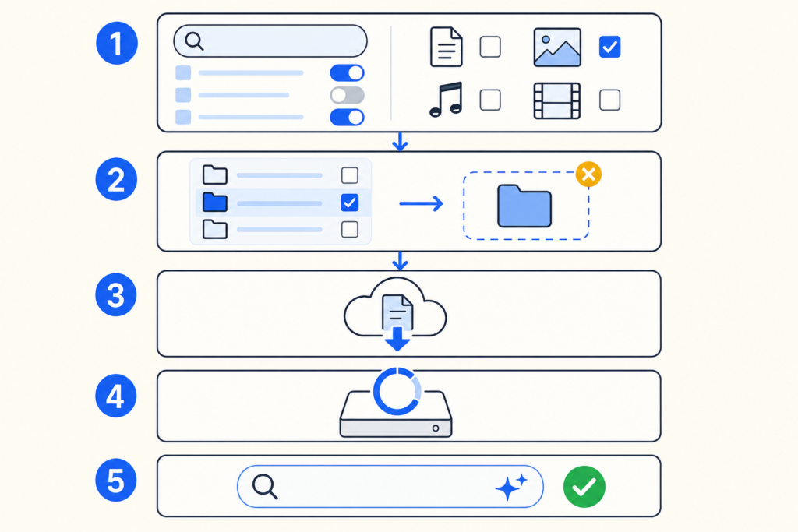The image size is (798, 532).
Task: Turn off the toggle in the first list row
Action: coord(347,72)
